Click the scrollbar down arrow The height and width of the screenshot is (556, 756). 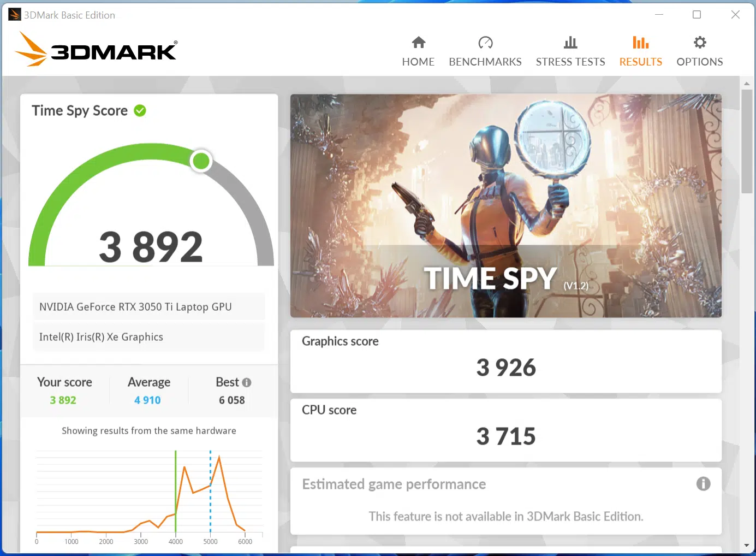pos(747,545)
